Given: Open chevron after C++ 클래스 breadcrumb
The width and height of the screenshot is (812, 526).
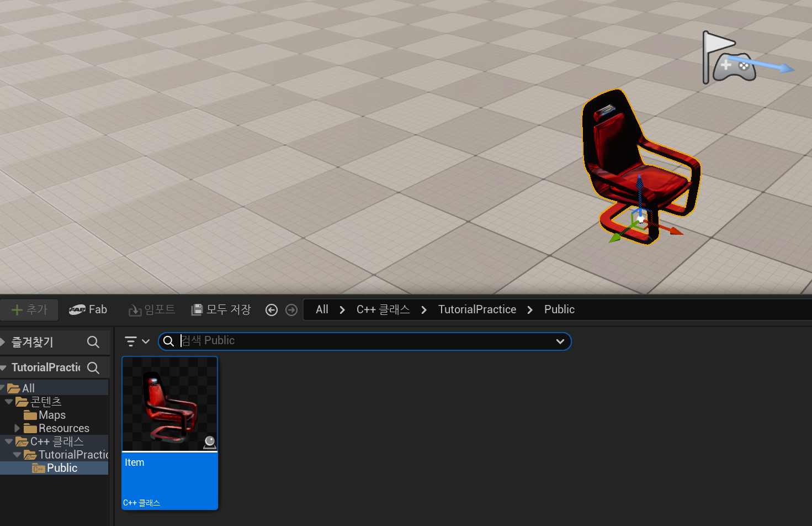Looking at the screenshot, I should click(424, 310).
